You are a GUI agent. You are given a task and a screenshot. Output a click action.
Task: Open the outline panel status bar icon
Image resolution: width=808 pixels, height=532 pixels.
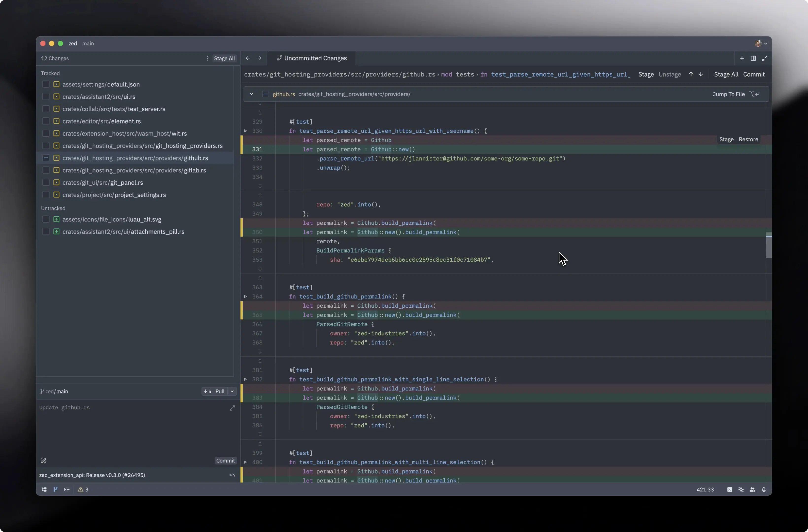point(67,489)
